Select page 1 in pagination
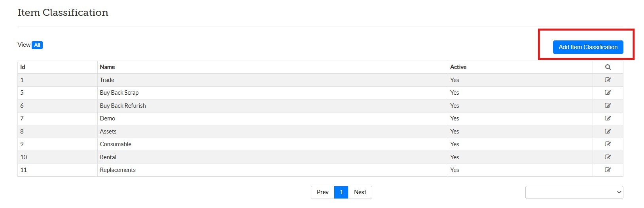Viewport: 644px width, 208px height. pyautogui.click(x=341, y=192)
